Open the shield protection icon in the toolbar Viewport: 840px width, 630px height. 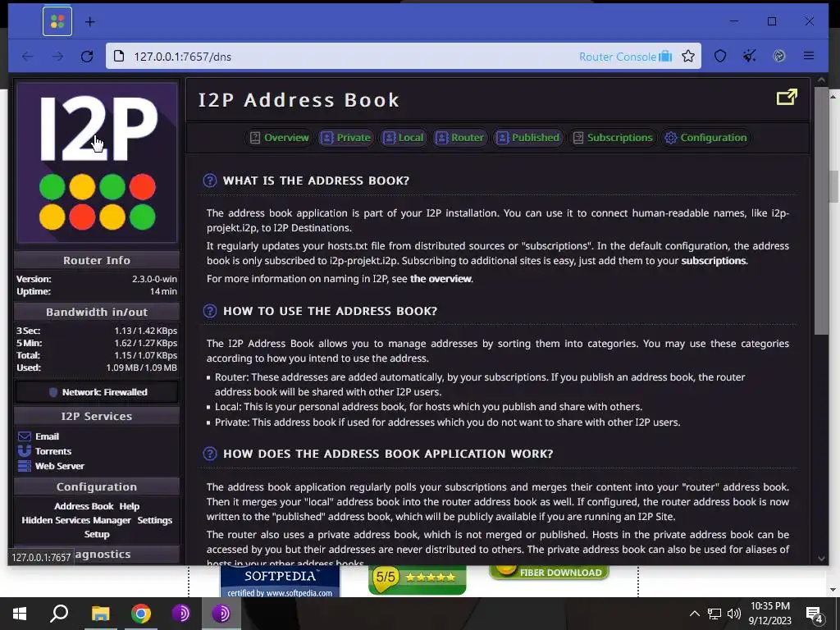[720, 57]
